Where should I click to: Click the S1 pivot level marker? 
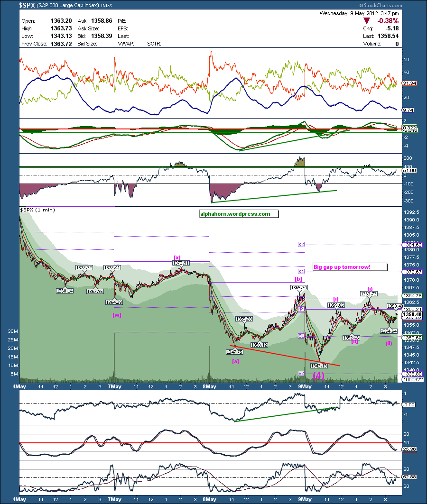pyautogui.click(x=301, y=336)
